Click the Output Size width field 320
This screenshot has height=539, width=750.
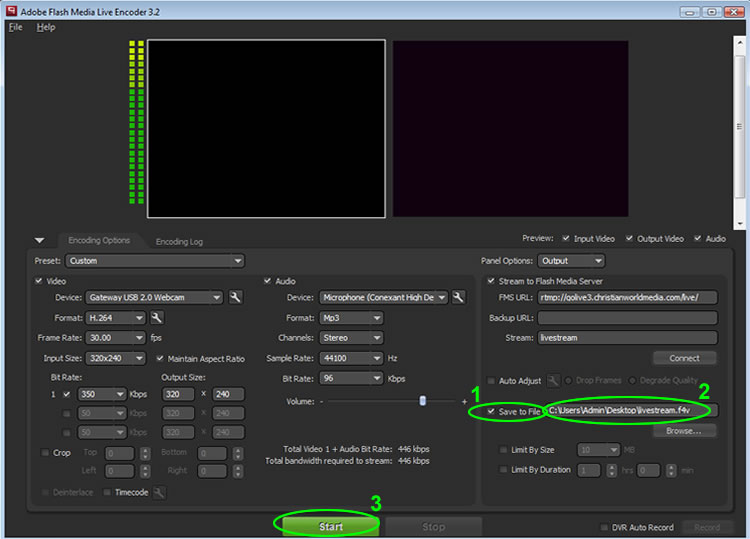[x=178, y=394]
